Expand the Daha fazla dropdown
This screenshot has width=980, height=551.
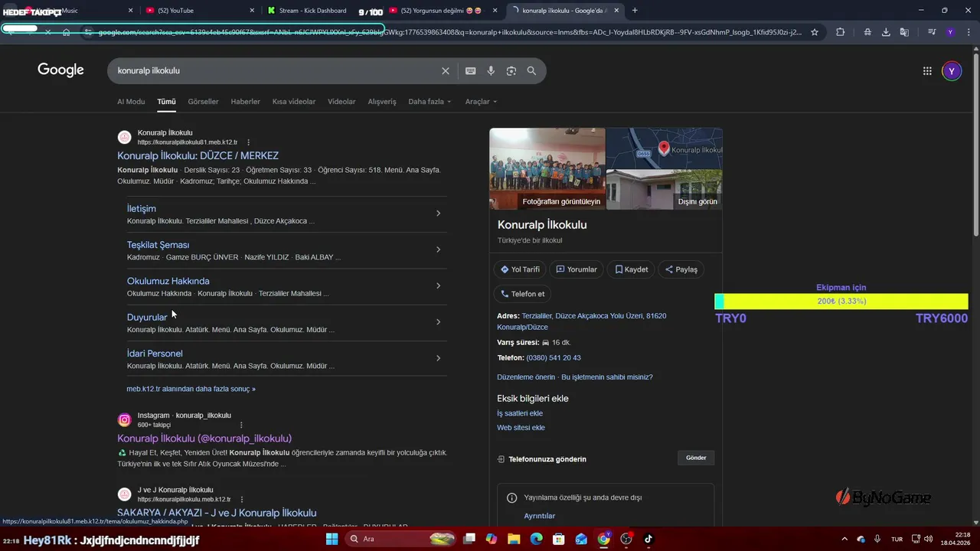(430, 102)
